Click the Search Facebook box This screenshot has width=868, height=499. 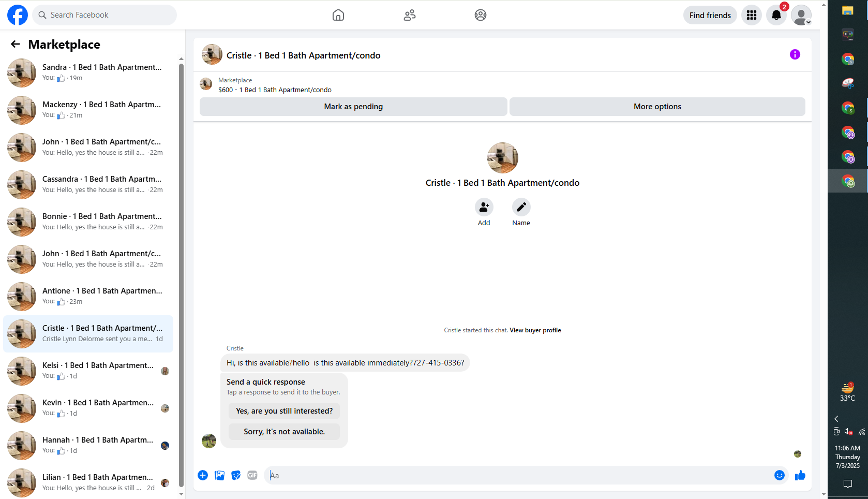pos(104,15)
